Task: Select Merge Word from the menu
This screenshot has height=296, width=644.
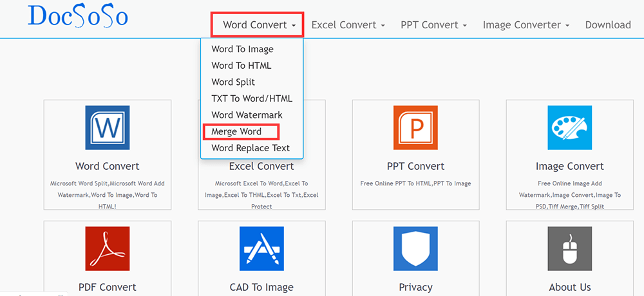Action: click(236, 132)
